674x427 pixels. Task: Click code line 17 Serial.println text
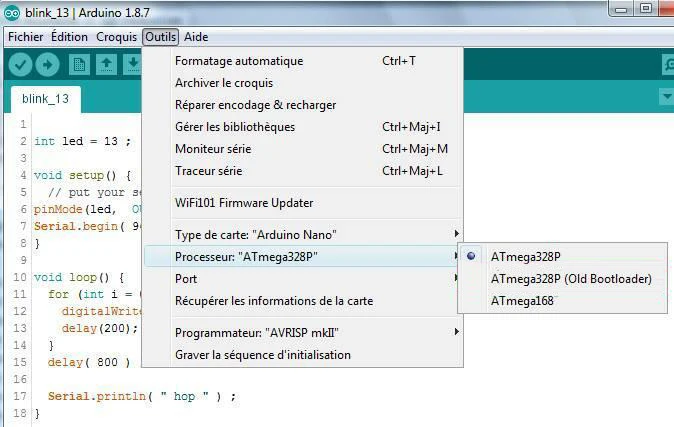coord(97,396)
